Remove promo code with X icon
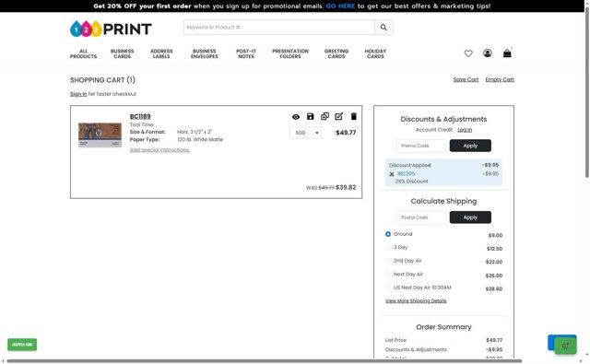Screen dimensions: 590x364 (x=391, y=174)
